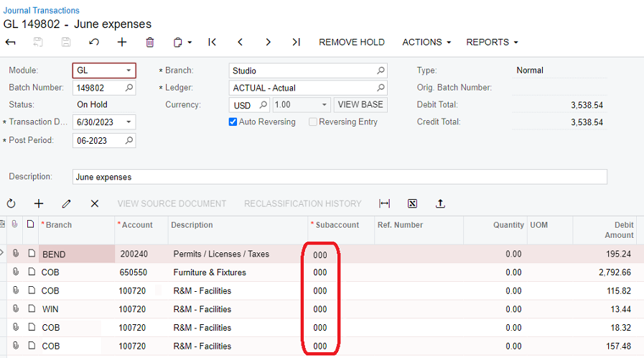Jump to first record icon
Viewport: 644px width, 358px height.
(x=212, y=42)
